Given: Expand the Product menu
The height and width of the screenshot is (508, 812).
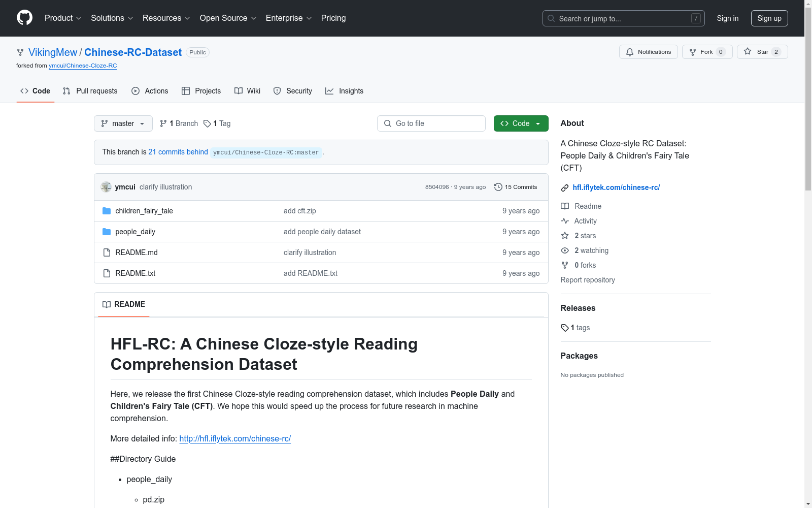Looking at the screenshot, I should (63, 18).
